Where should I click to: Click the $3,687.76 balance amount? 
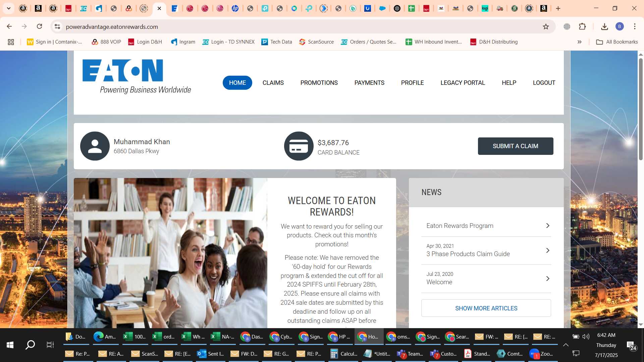tap(333, 143)
